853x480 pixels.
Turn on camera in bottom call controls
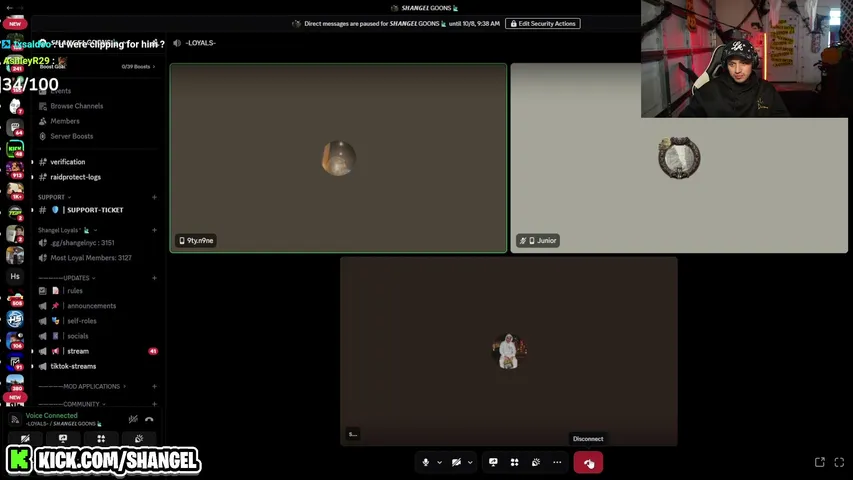coord(456,463)
